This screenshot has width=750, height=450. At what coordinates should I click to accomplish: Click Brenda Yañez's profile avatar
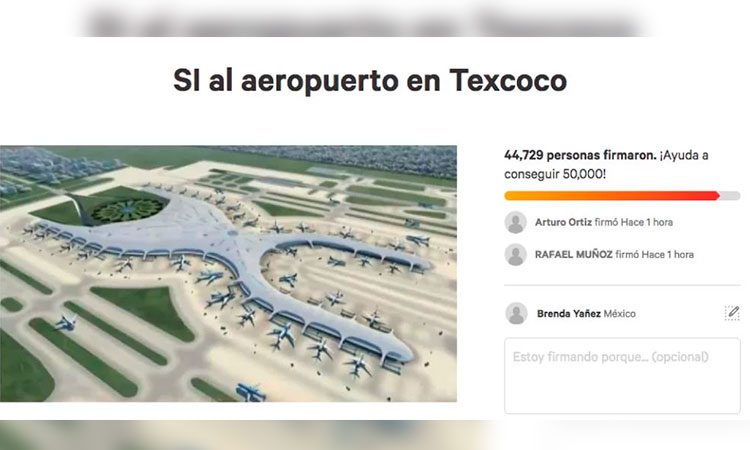tap(517, 313)
